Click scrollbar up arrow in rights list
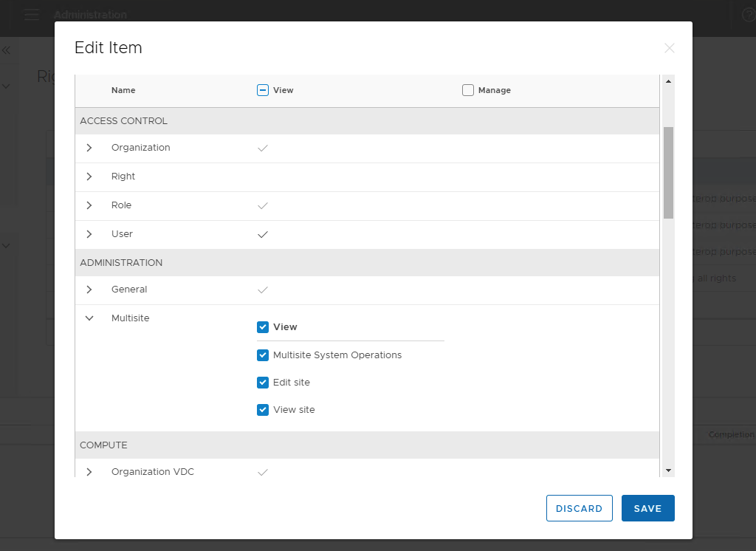 point(668,81)
